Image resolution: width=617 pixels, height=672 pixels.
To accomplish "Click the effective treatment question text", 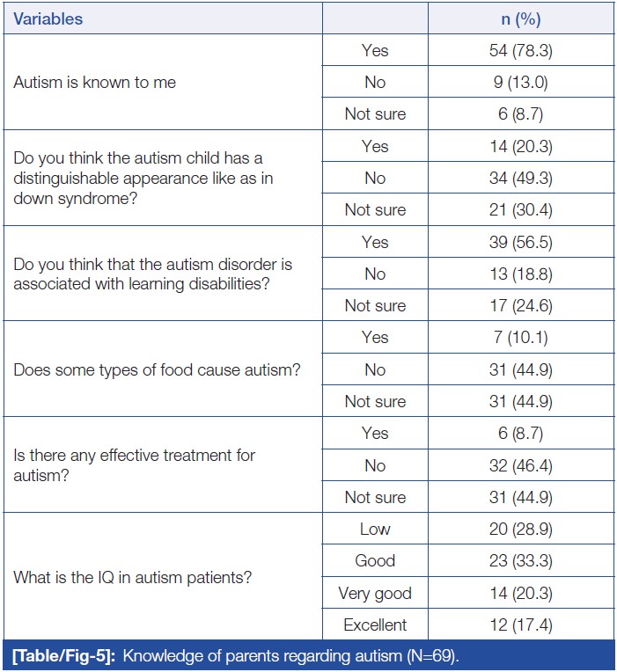I will 132,465.
